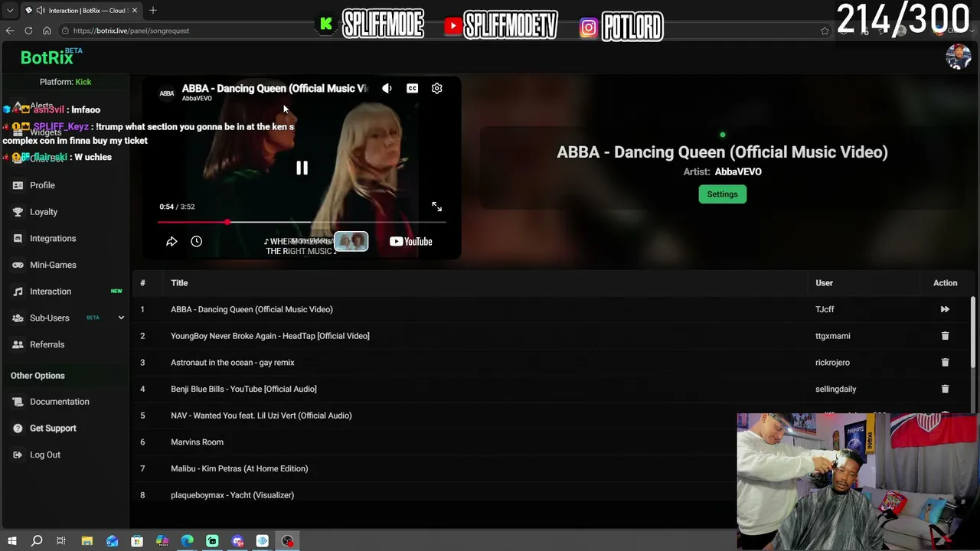Open the user avatar profile menu
The image size is (980, 551).
pyautogui.click(x=958, y=57)
